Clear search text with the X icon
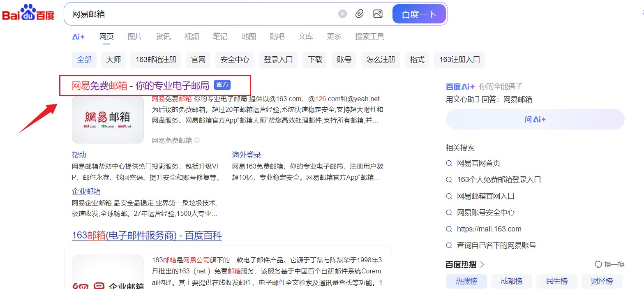644x289 pixels. click(342, 14)
